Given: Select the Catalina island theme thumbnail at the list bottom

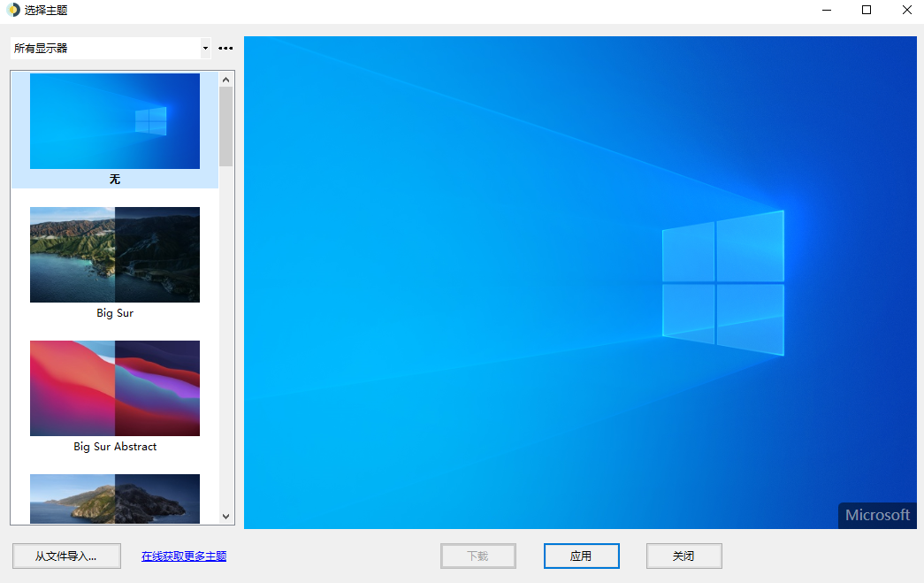Looking at the screenshot, I should pyautogui.click(x=115, y=499).
